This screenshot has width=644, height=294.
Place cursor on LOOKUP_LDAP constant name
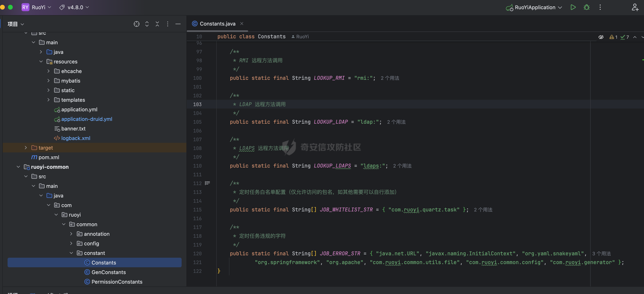[x=331, y=122]
